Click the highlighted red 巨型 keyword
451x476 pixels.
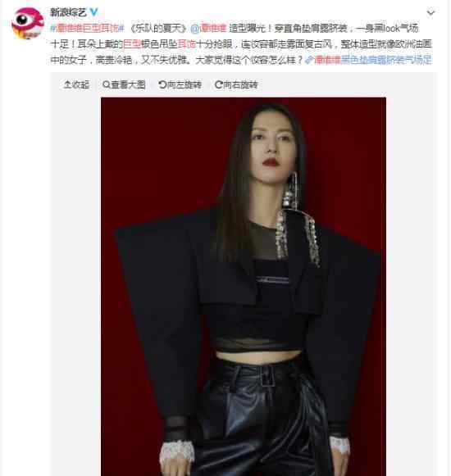click(131, 44)
